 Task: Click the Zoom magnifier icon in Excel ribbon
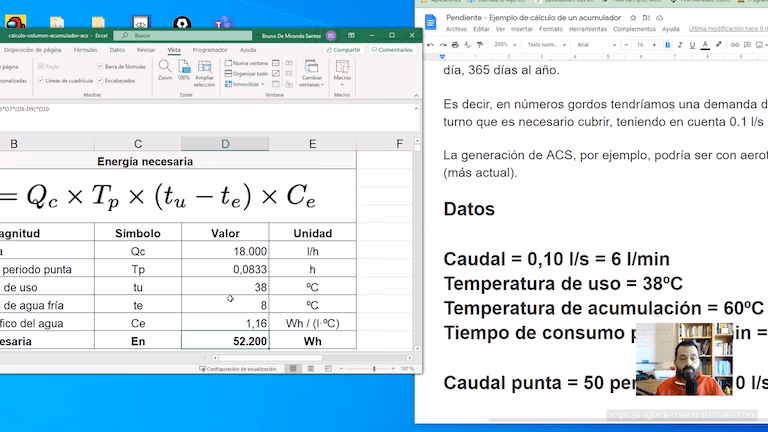pos(165,71)
